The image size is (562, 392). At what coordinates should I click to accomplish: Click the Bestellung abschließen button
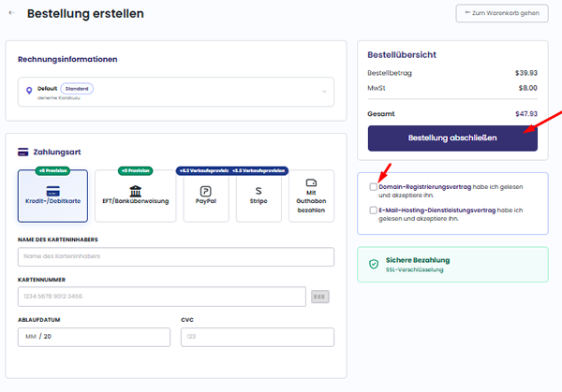[x=452, y=138]
